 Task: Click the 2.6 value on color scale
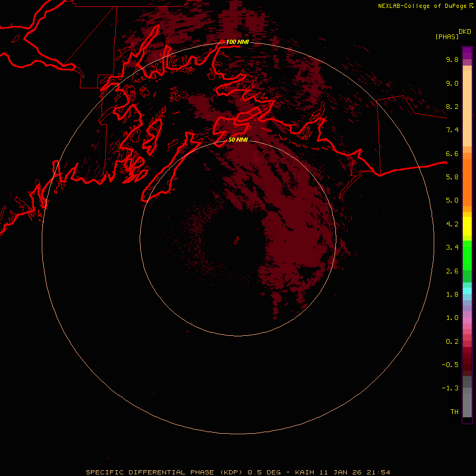pos(452,271)
